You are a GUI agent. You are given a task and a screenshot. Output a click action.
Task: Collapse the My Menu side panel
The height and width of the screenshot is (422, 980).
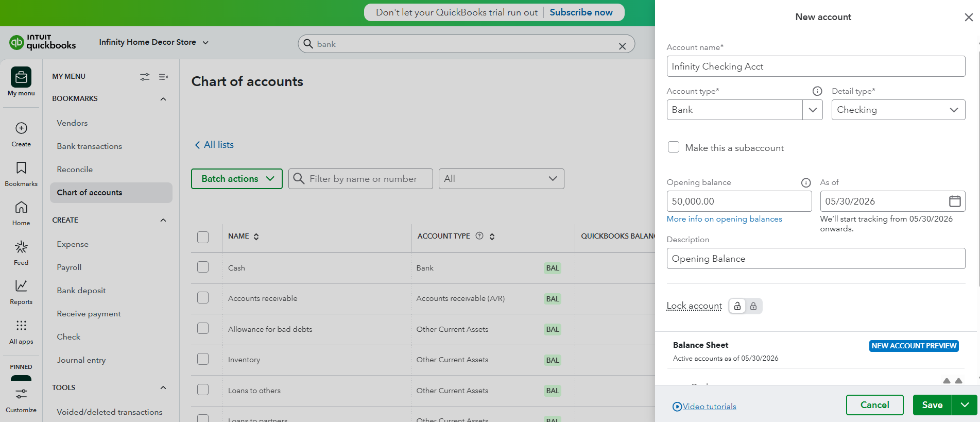163,77
